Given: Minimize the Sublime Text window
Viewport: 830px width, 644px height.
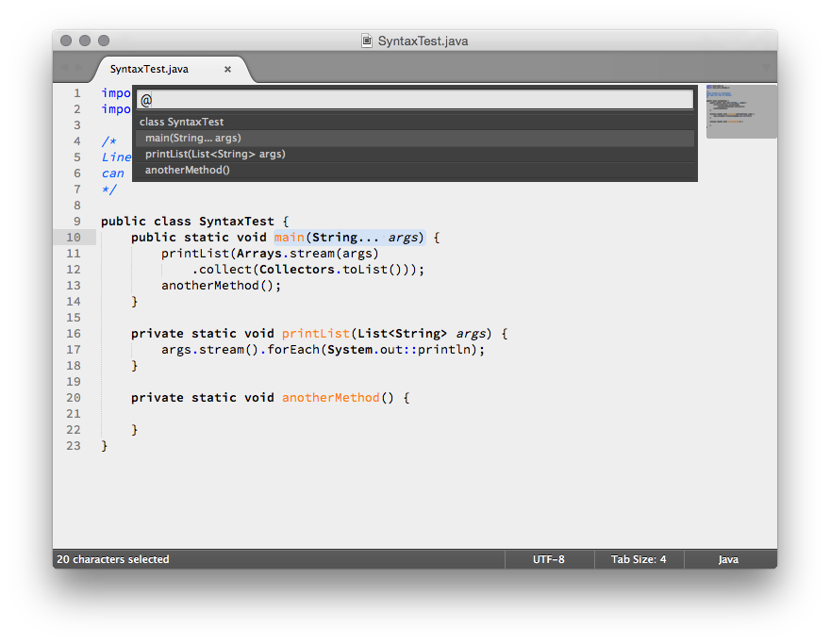Looking at the screenshot, I should tap(85, 41).
